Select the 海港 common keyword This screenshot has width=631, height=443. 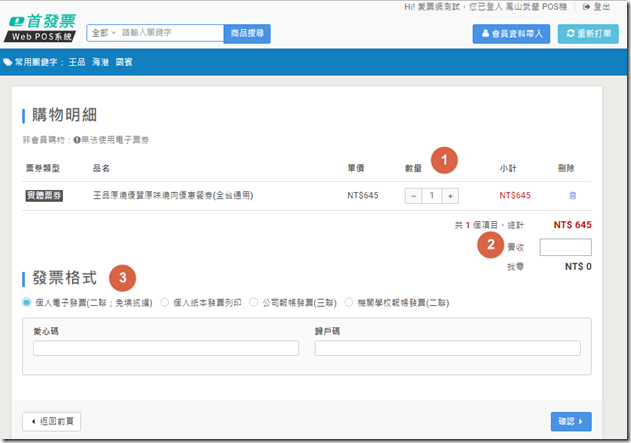tap(101, 62)
